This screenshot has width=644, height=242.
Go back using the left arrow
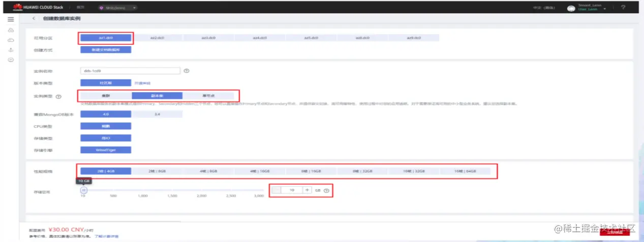34,19
